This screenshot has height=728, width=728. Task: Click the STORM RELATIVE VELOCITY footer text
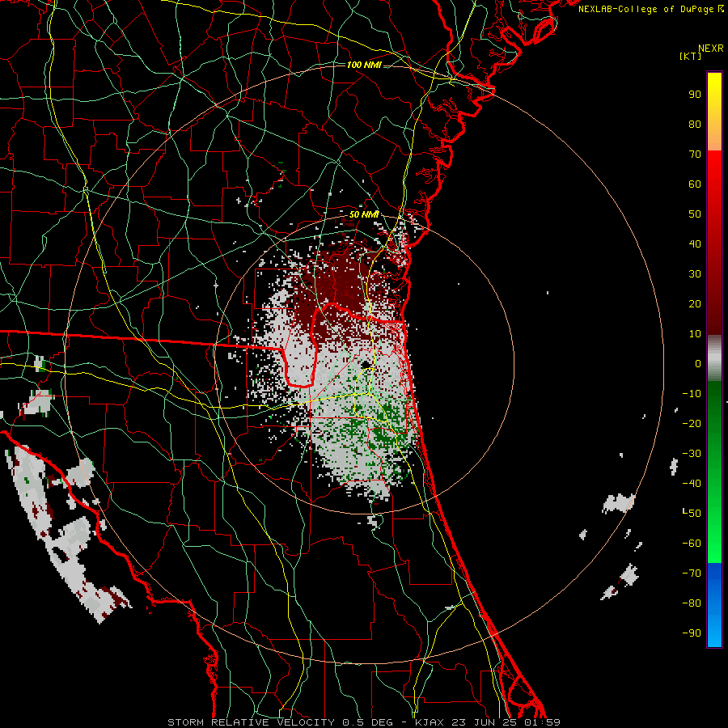click(251, 722)
